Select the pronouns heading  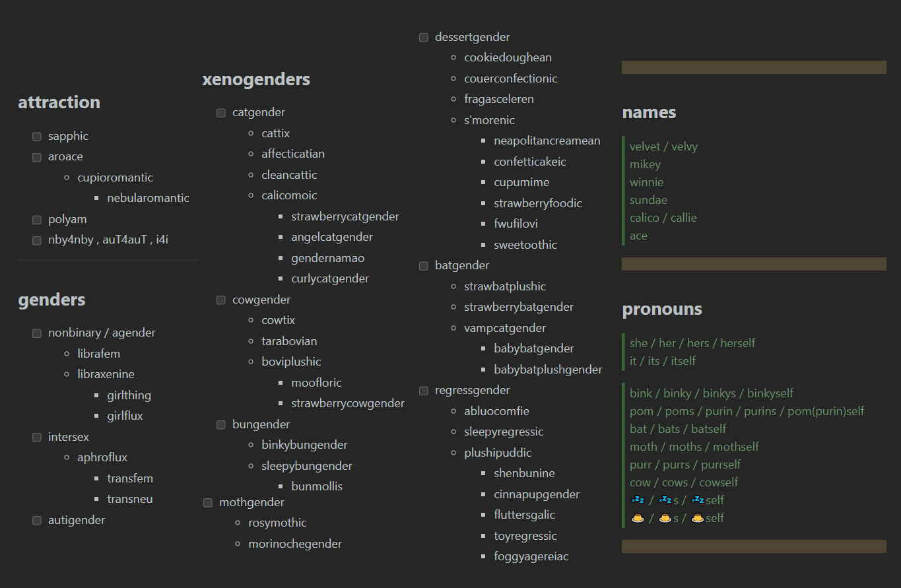point(662,309)
